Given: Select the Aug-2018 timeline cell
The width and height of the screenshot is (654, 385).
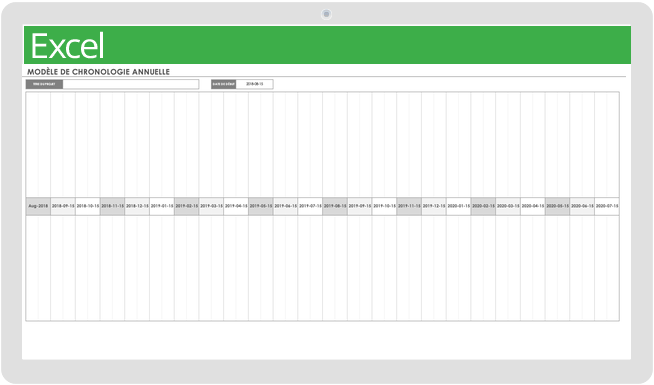Looking at the screenshot, I should (x=38, y=206).
